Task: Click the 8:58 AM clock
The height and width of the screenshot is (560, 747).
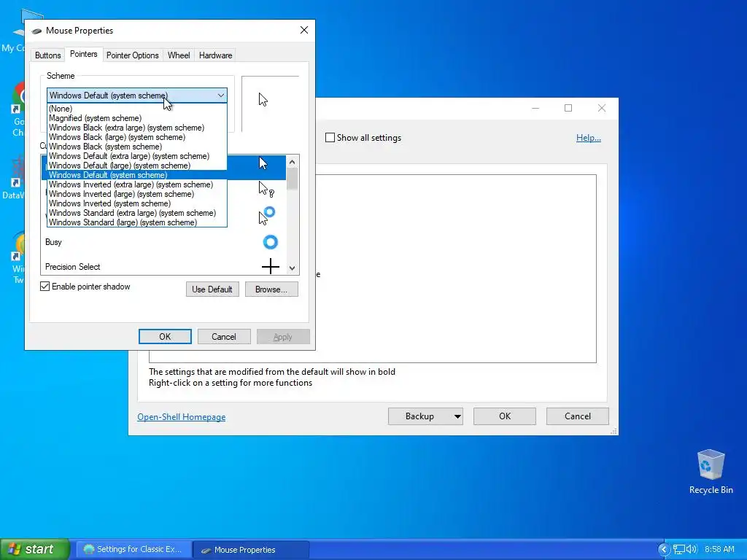Action: (719, 549)
